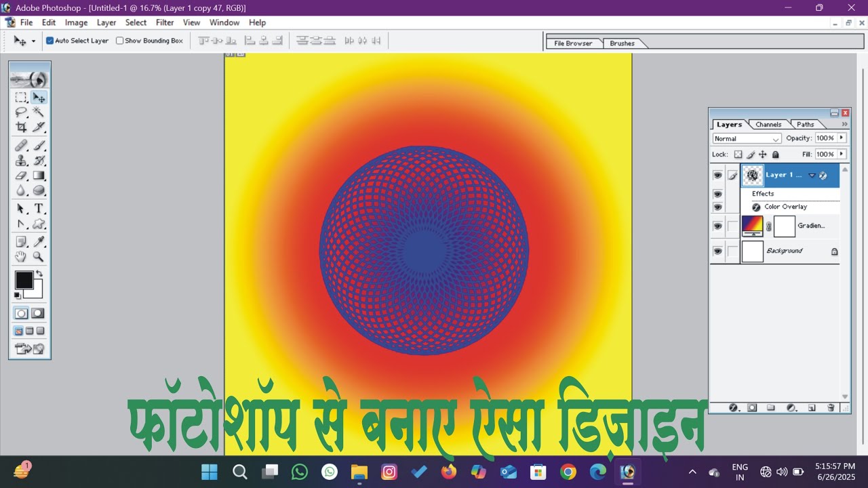This screenshot has width=868, height=488.
Task: Select the Brush tool
Action: 39,145
